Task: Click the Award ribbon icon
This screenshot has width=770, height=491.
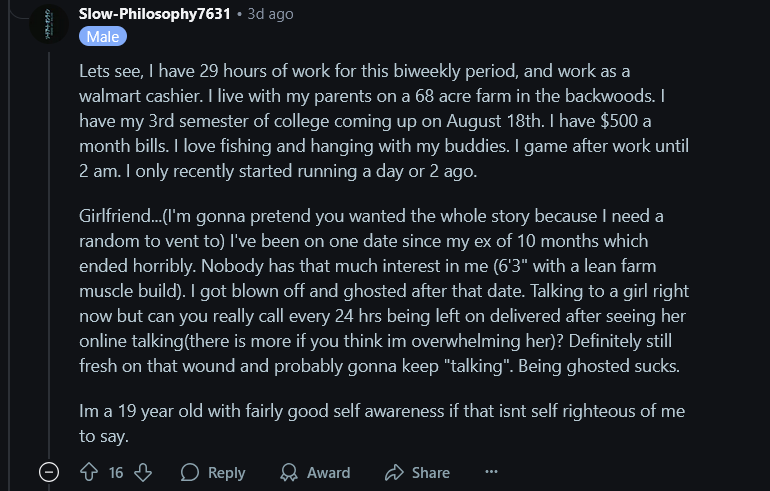Action: [x=289, y=472]
